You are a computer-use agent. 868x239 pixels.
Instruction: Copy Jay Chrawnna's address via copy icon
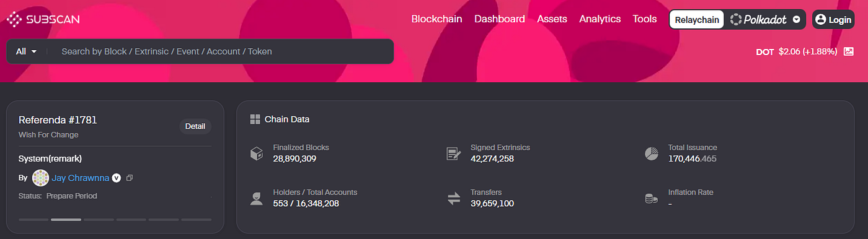[x=130, y=178]
